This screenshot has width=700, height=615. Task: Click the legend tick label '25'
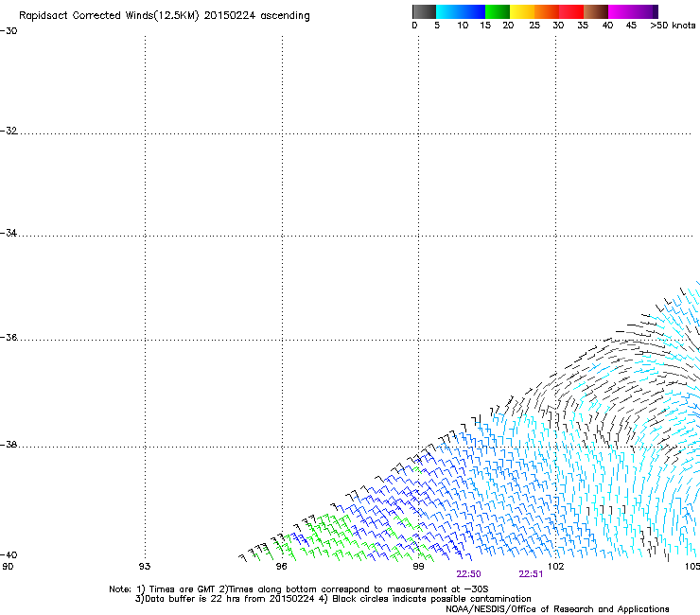tap(534, 26)
